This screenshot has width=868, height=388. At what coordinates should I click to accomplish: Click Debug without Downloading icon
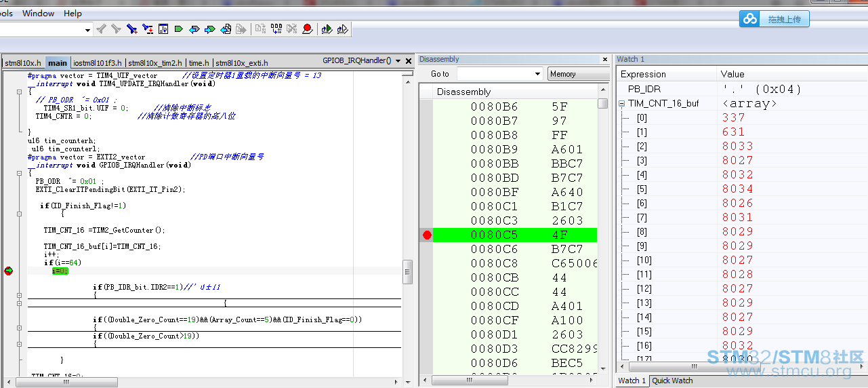pos(343,29)
